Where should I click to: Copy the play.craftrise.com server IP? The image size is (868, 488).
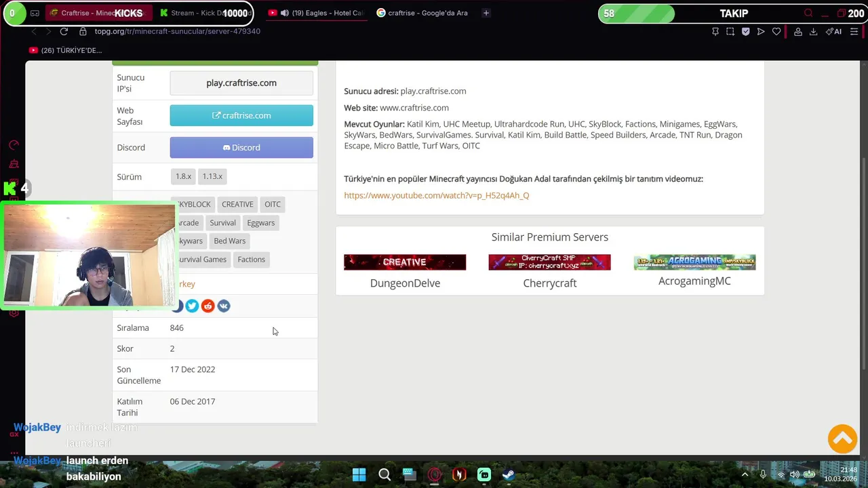tap(241, 83)
